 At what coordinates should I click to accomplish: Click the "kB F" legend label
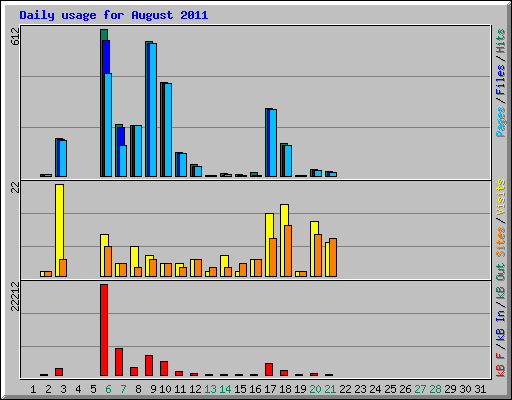(500, 364)
